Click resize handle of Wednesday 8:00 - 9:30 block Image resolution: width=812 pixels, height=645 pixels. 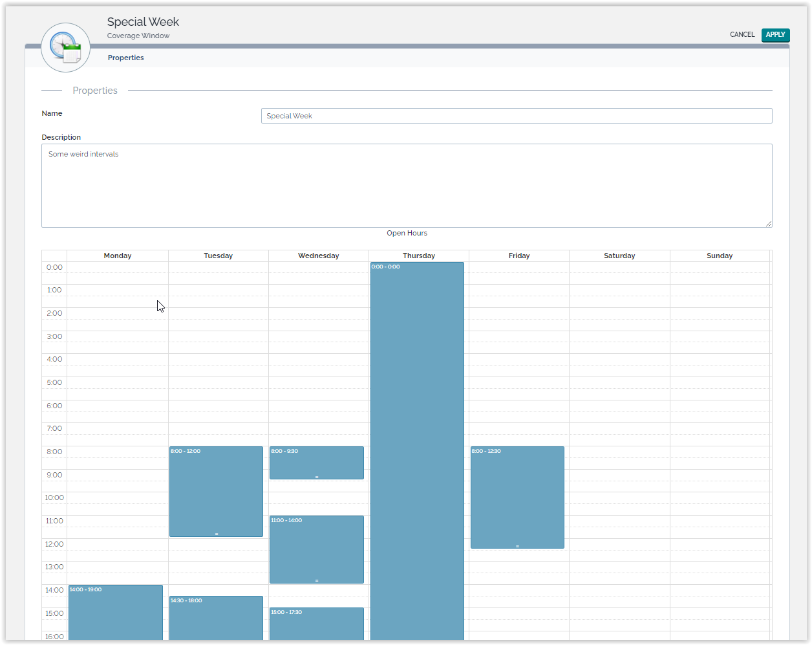click(317, 477)
